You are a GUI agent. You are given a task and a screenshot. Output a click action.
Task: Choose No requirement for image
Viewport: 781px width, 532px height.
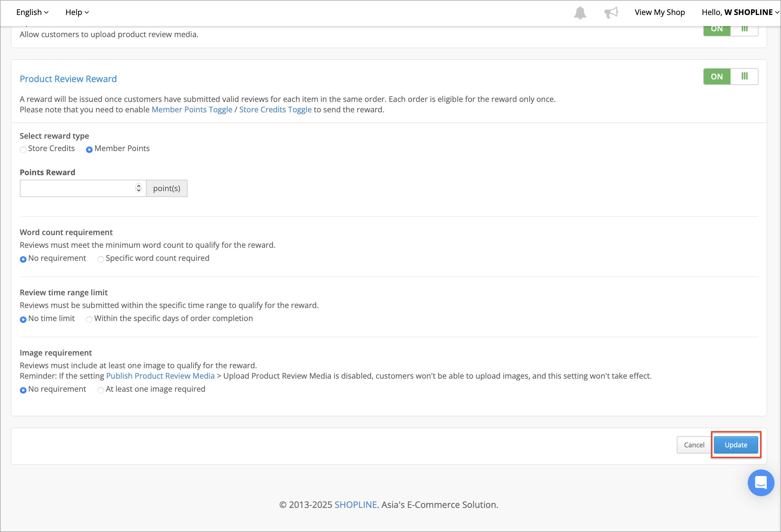click(23, 390)
